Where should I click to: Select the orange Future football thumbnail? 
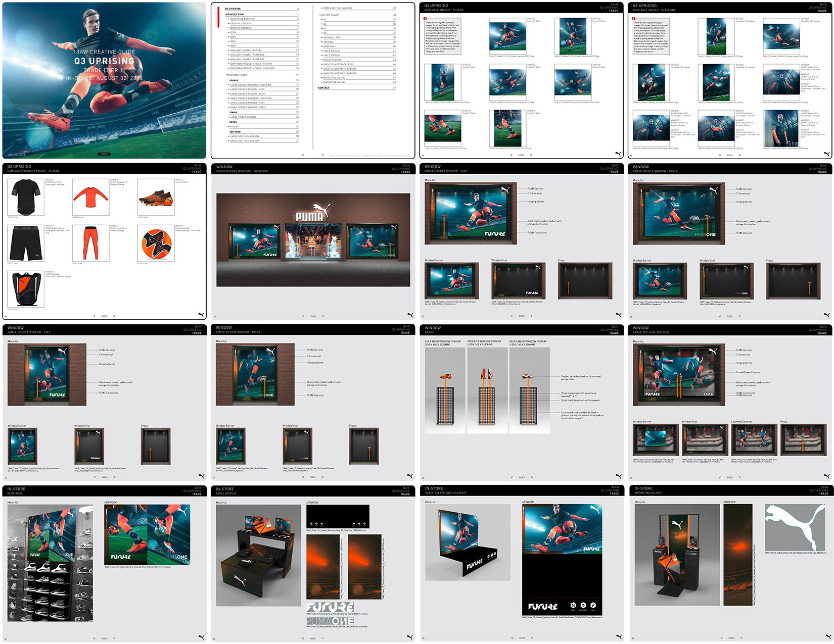(x=156, y=243)
